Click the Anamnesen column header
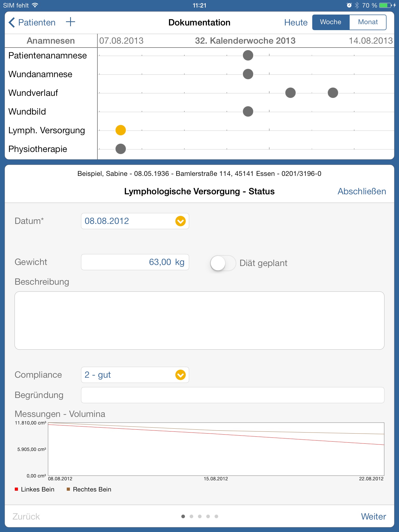Screen dimensions: 399x532 click(x=51, y=41)
